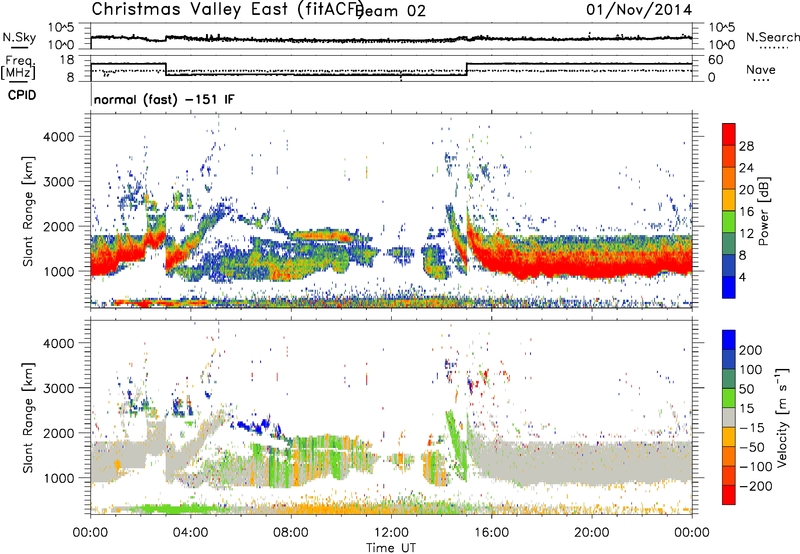This screenshot has width=800, height=554.
Task: Click the '08:00' time tick label
Action: (291, 533)
